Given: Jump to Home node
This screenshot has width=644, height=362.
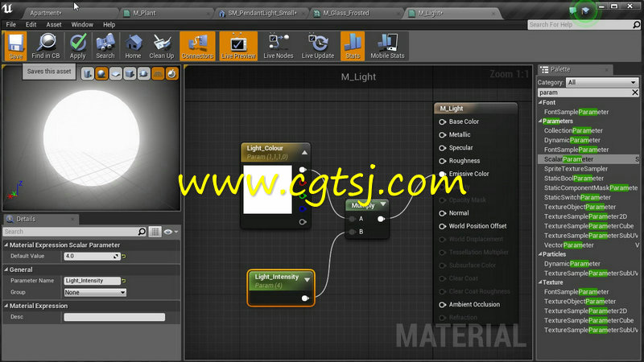Looking at the screenshot, I should click(133, 46).
